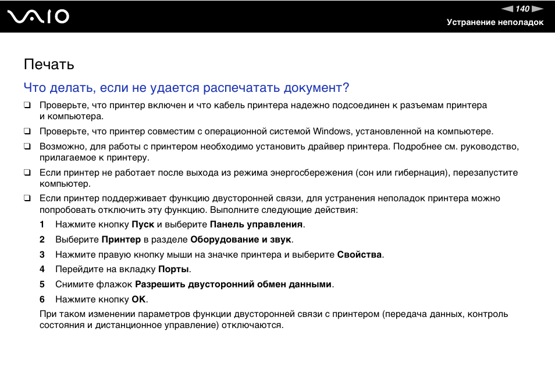Click step number 2 in the list
This screenshot has width=555, height=392.
[42, 240]
